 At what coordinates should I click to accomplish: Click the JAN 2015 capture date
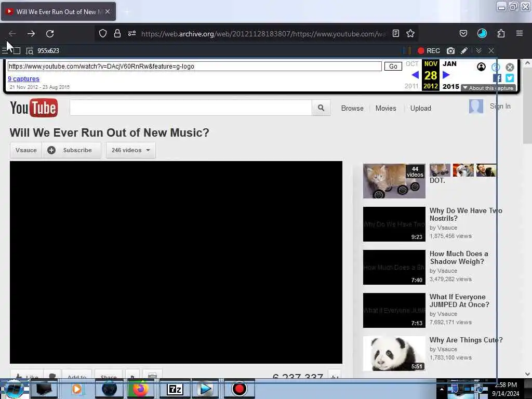point(450,75)
